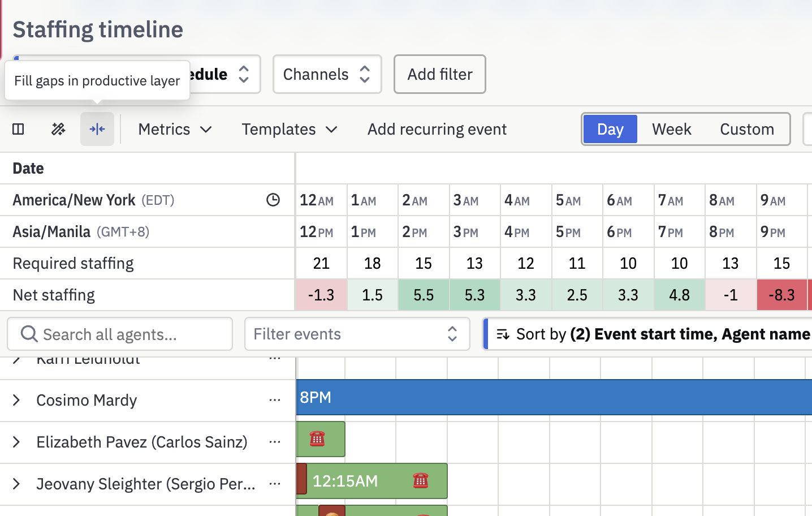This screenshot has width=812, height=516.
Task: Click the clock icon beside America/New York
Action: pyautogui.click(x=273, y=200)
